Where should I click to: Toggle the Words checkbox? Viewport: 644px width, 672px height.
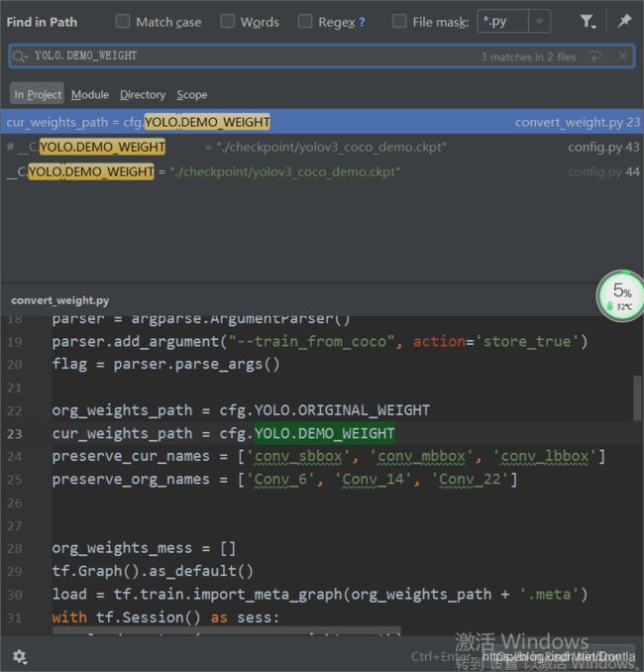pyautogui.click(x=227, y=21)
